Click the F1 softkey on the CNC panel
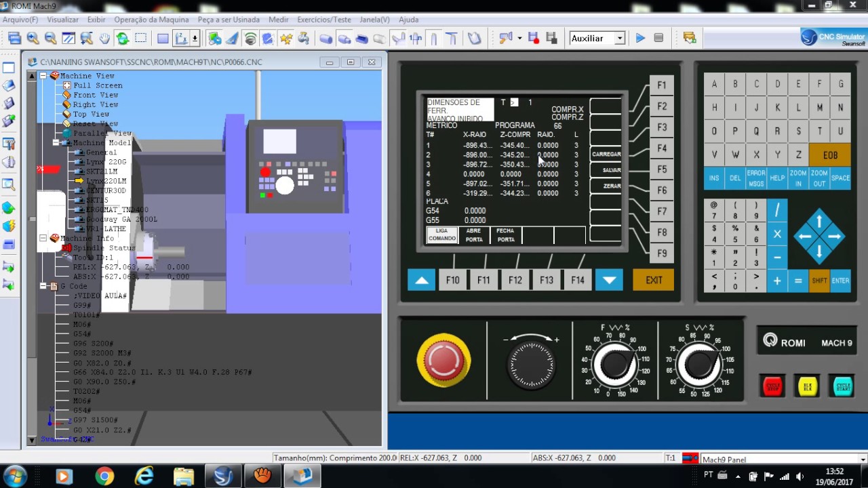Screen dimensions: 868x488 click(x=661, y=85)
